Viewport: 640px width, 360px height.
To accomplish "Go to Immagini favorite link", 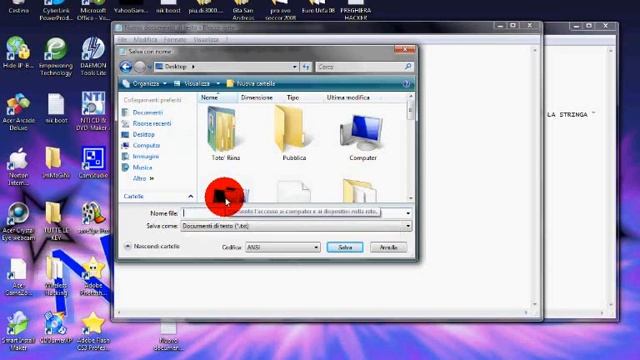I will (141, 156).
